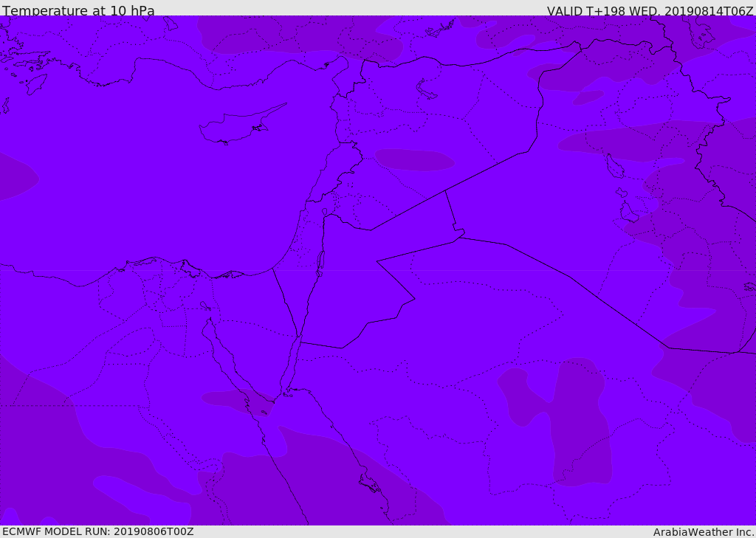Click the 'Temperature at 10 hPa' title

78,10
